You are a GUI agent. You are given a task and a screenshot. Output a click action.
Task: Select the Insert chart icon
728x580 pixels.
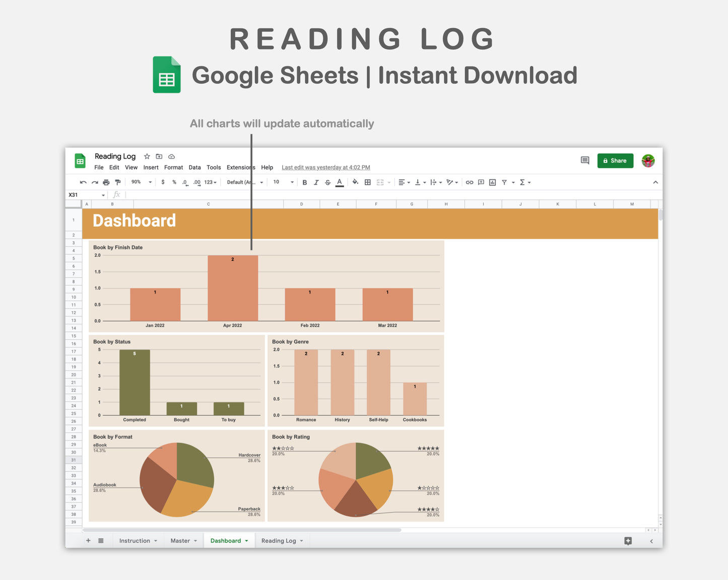coord(492,182)
